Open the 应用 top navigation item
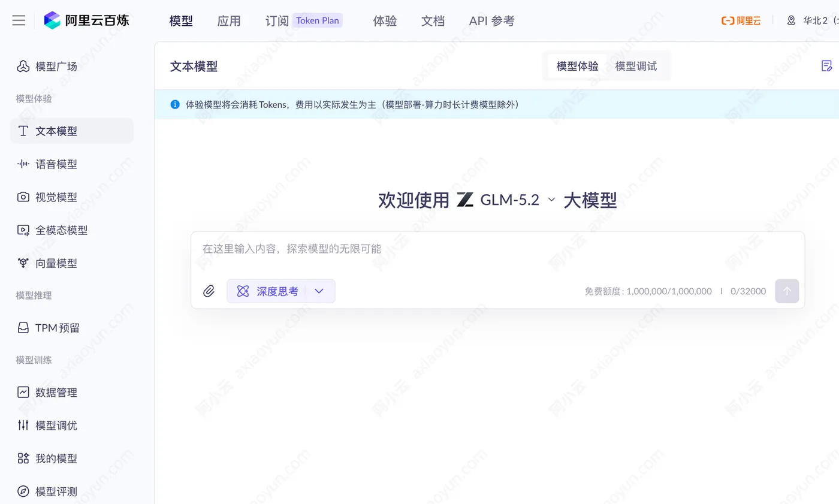 229,21
